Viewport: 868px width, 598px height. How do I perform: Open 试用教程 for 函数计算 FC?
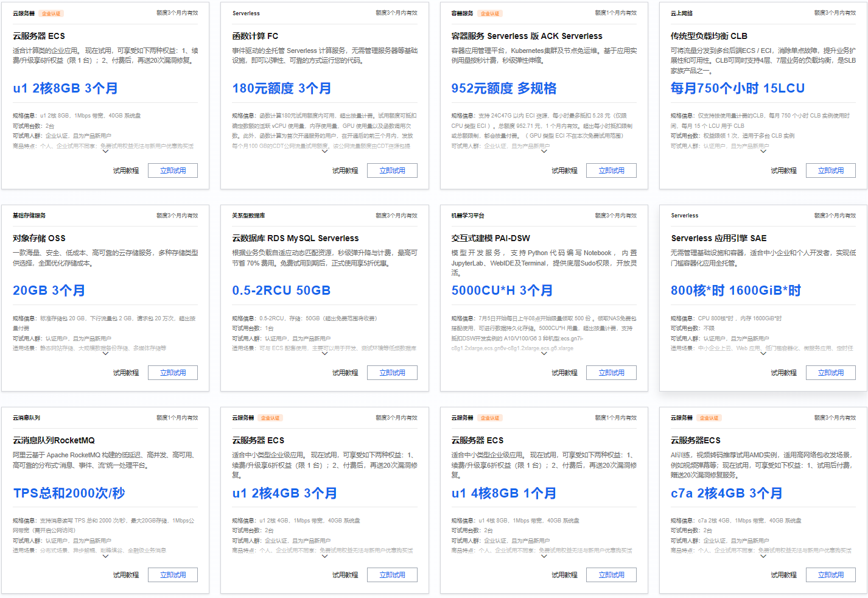(x=345, y=171)
